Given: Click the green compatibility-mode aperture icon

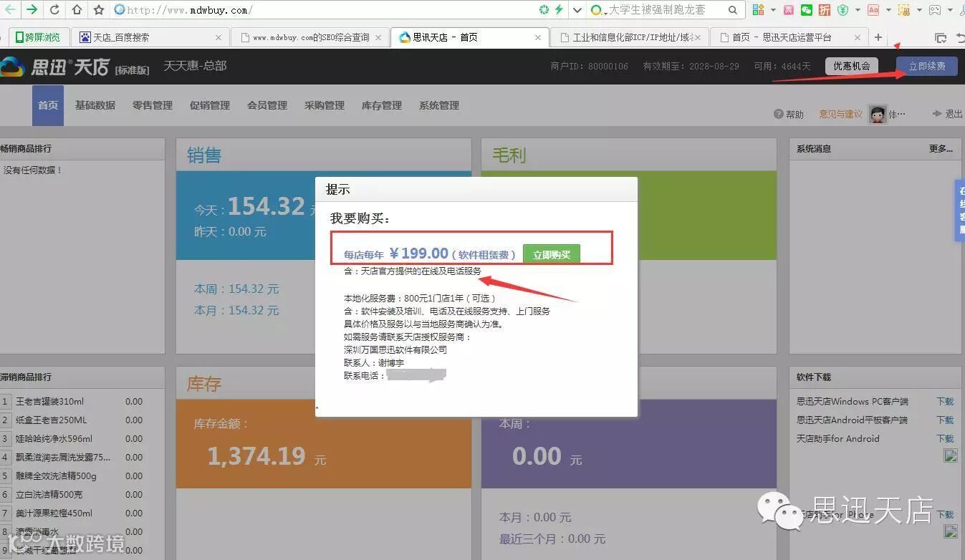Looking at the screenshot, I should [544, 10].
